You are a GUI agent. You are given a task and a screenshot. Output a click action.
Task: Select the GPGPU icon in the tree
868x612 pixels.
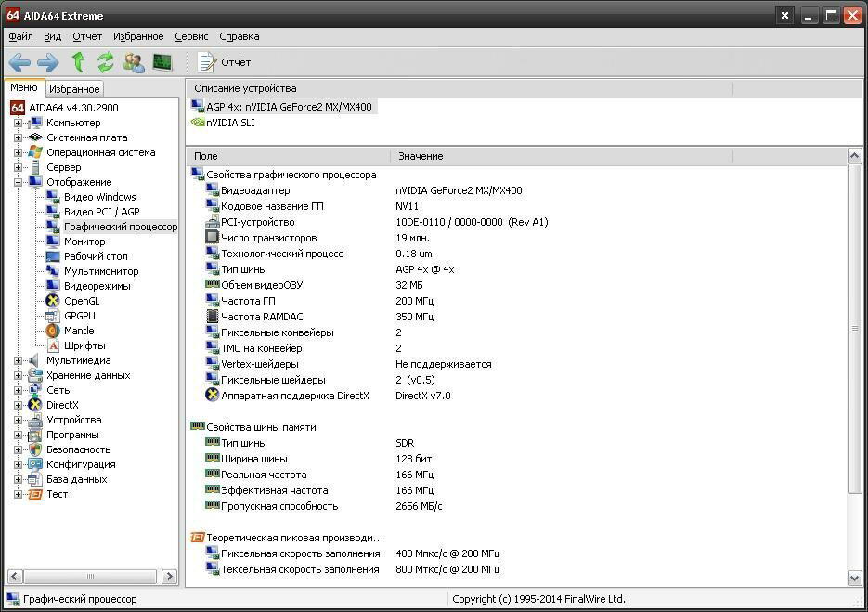point(53,316)
